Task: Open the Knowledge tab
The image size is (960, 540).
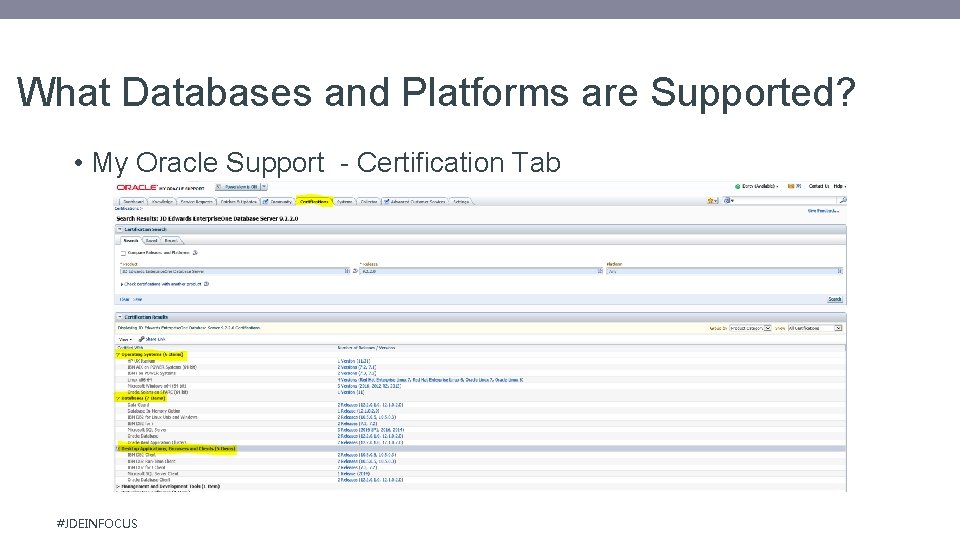Action: tap(162, 201)
